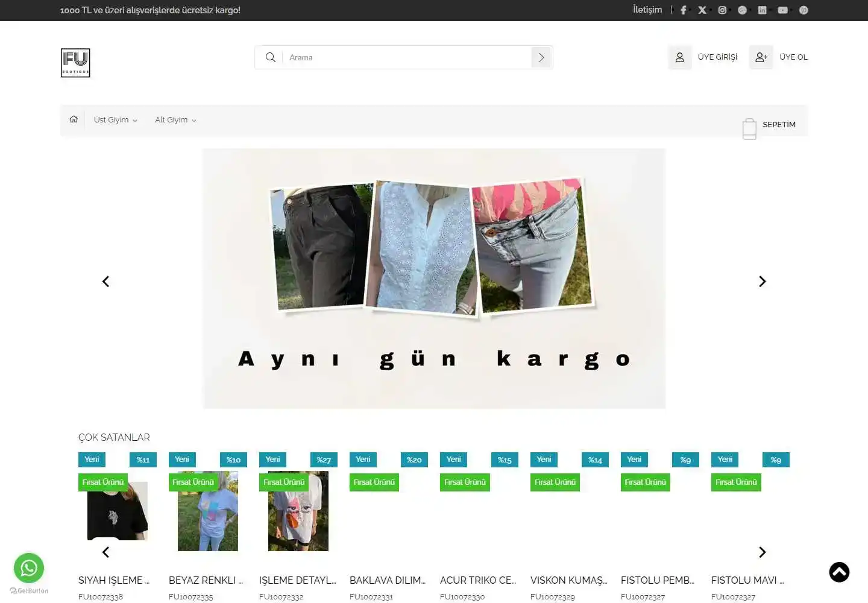Focus the Arama search field
The image size is (868, 603).
coord(407,57)
